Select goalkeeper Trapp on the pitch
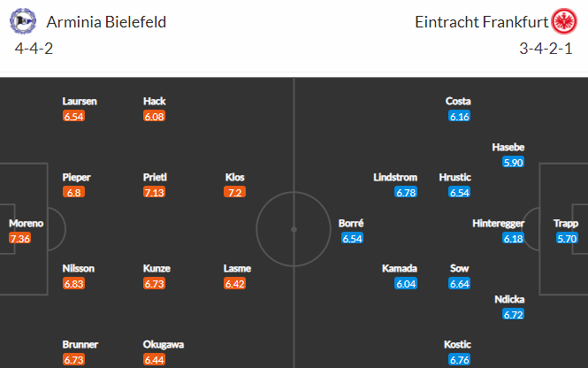The height and width of the screenshot is (368, 588). click(567, 223)
